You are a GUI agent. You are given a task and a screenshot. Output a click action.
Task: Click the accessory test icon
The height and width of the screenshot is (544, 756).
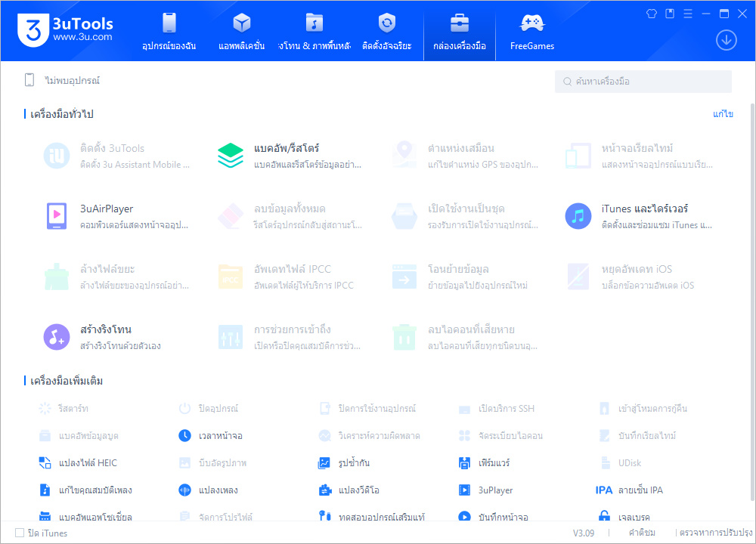coord(325,516)
